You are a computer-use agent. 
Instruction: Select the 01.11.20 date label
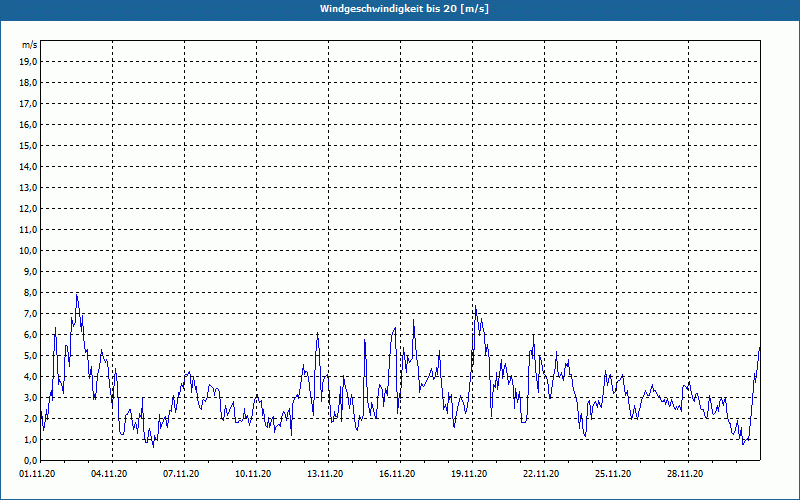37,473
